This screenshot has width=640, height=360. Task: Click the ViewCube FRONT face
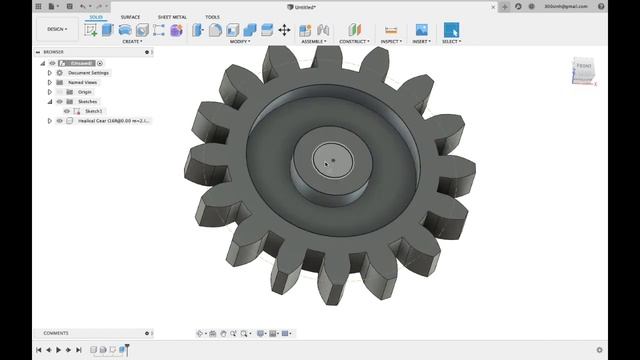pos(584,67)
